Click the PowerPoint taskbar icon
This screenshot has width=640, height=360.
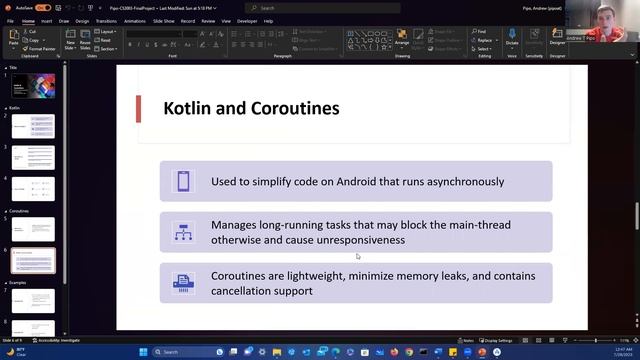pyautogui.click(x=482, y=352)
